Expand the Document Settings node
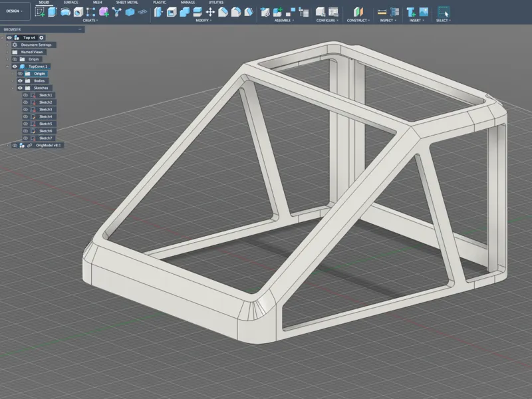The width and height of the screenshot is (532, 399). (7, 45)
